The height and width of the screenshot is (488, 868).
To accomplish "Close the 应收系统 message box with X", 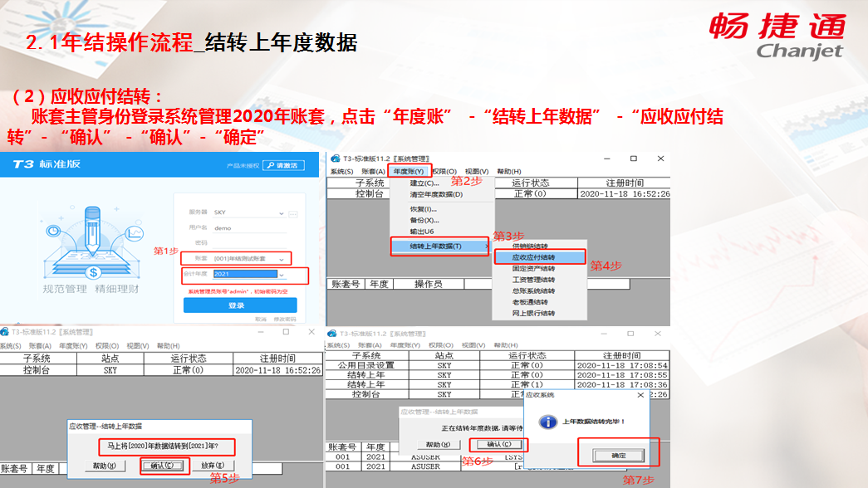I will [x=640, y=395].
